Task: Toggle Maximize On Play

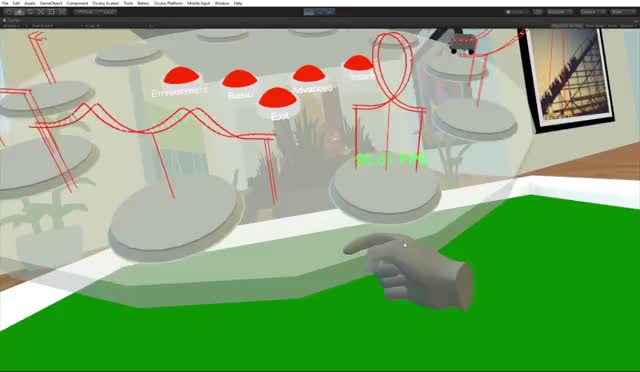Action: pyautogui.click(x=567, y=26)
